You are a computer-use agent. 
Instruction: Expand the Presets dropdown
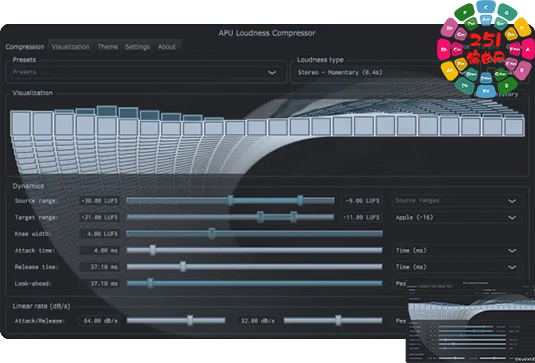click(146, 72)
